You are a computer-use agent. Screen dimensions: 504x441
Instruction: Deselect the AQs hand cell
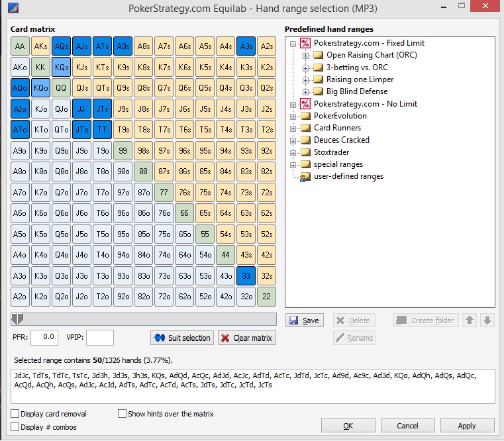[61, 46]
